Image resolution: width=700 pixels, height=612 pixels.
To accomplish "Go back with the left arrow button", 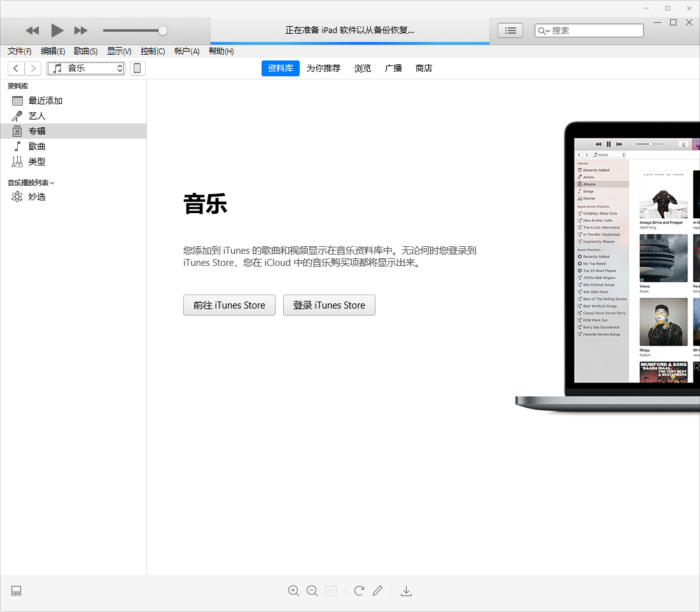I will point(16,68).
